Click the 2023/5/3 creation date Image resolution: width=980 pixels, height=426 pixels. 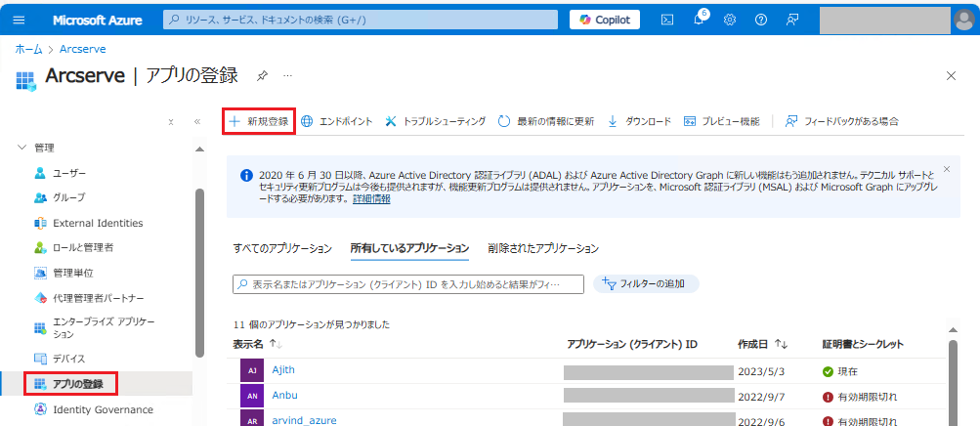coord(760,371)
